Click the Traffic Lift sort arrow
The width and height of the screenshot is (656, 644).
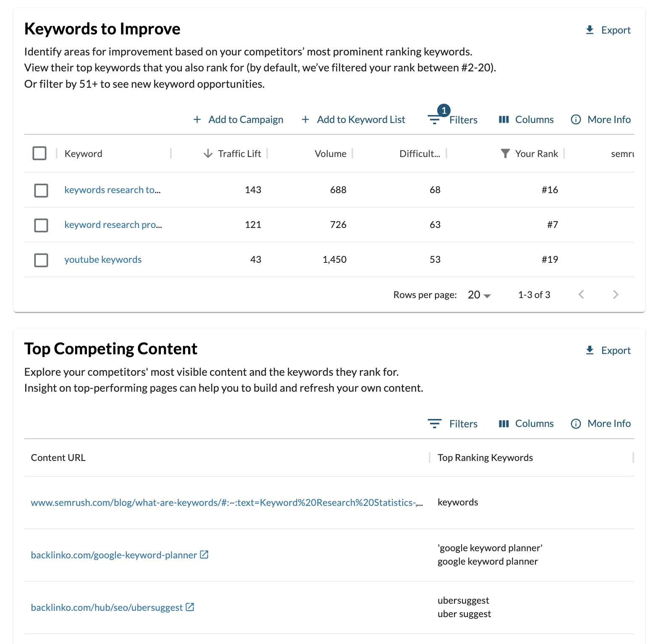pyautogui.click(x=207, y=153)
